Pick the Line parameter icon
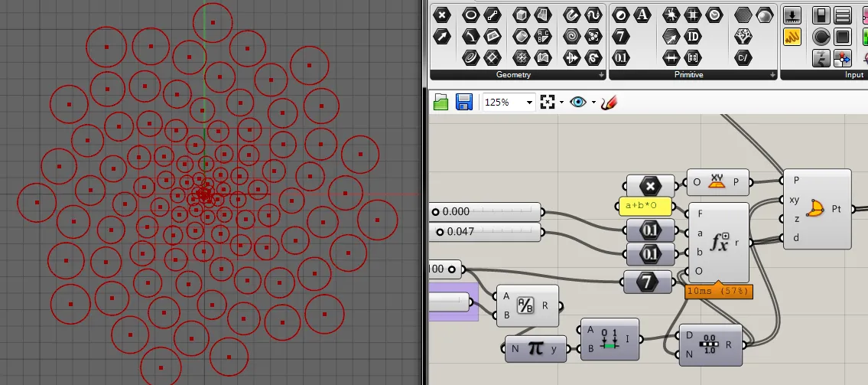The image size is (868, 385). click(x=493, y=15)
